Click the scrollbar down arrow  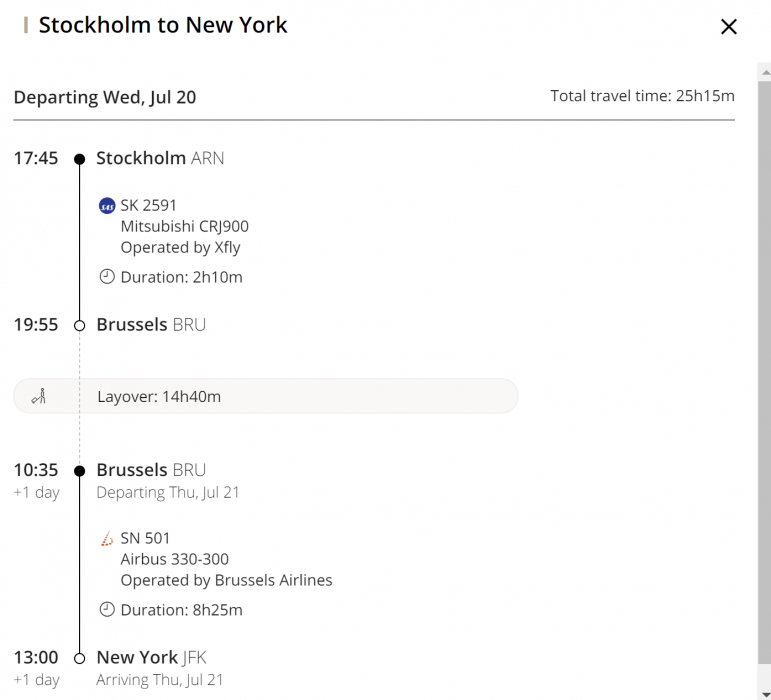tap(764, 693)
